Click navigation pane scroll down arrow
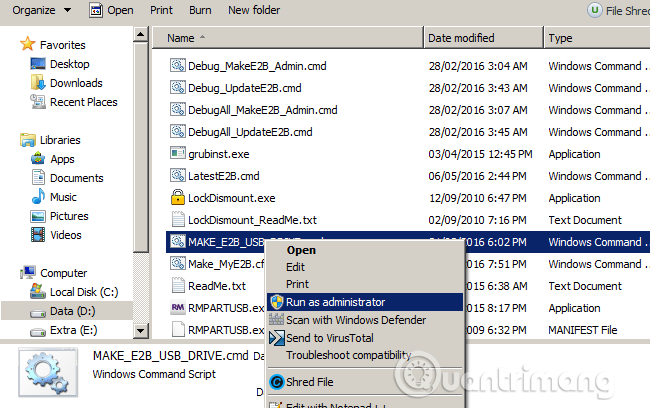This screenshot has width=650, height=408. click(x=141, y=330)
